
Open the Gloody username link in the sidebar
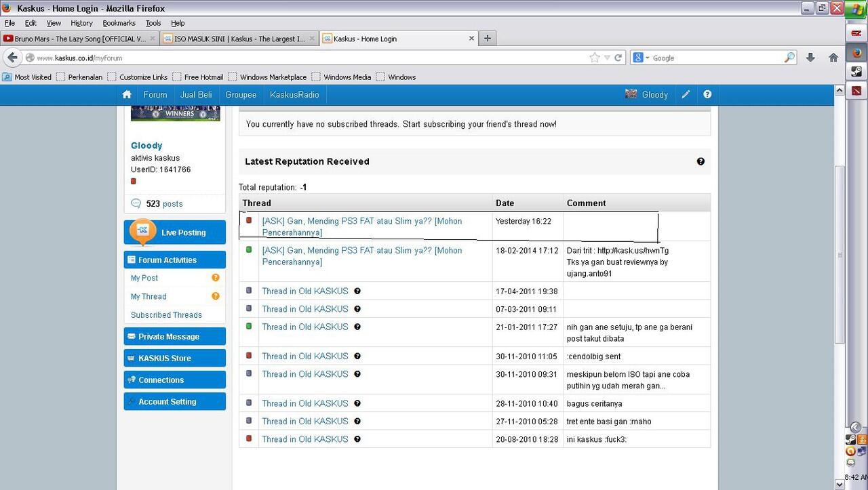(146, 146)
